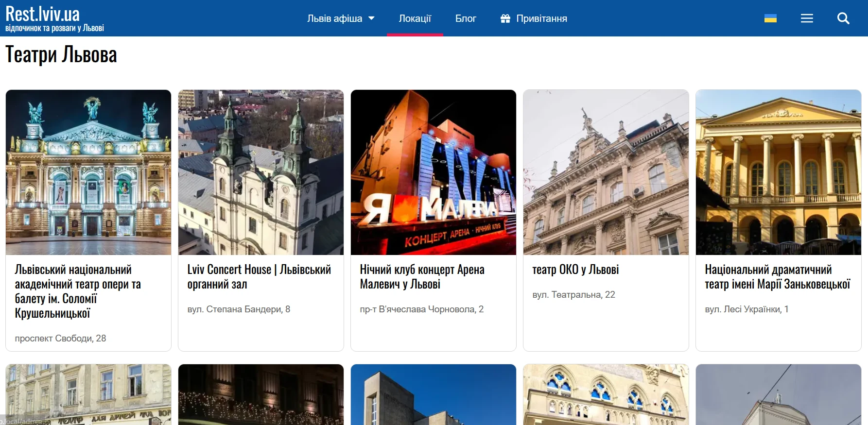Click the Lviv Opera theatre photo
Screen dimensions: 868x425
[x=88, y=172]
